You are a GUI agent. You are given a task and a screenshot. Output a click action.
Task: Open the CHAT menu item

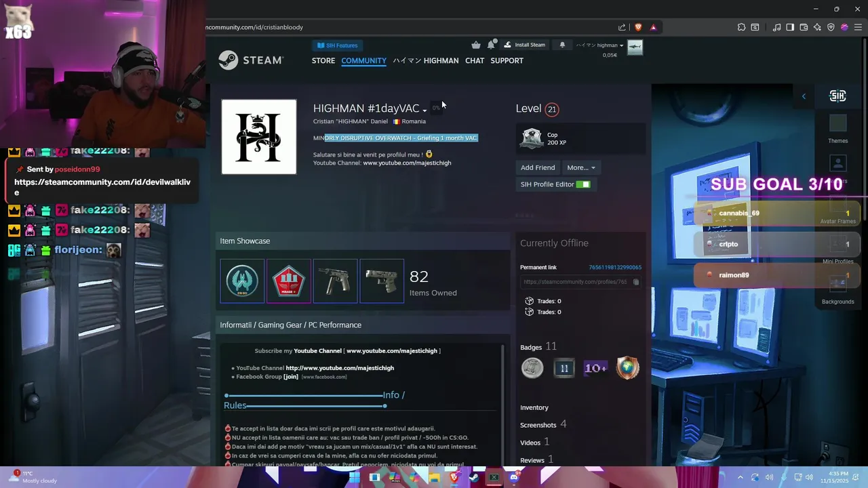(475, 60)
